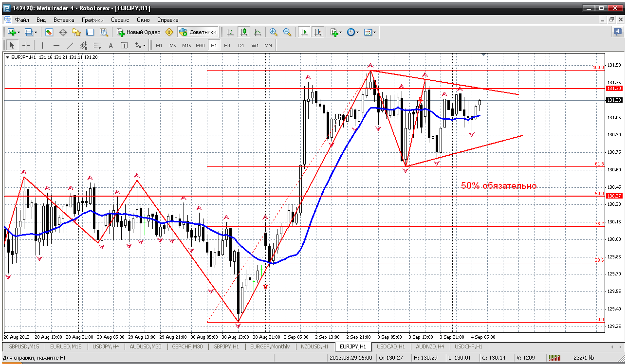This screenshot has height=364, width=627.
Task: Open the Strategy Tester icon
Action: (x=104, y=32)
